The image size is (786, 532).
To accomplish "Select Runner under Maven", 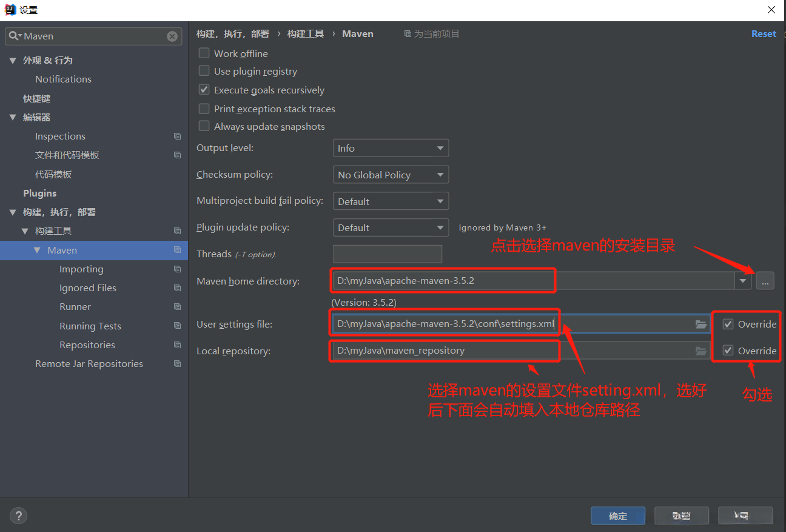I will [75, 307].
